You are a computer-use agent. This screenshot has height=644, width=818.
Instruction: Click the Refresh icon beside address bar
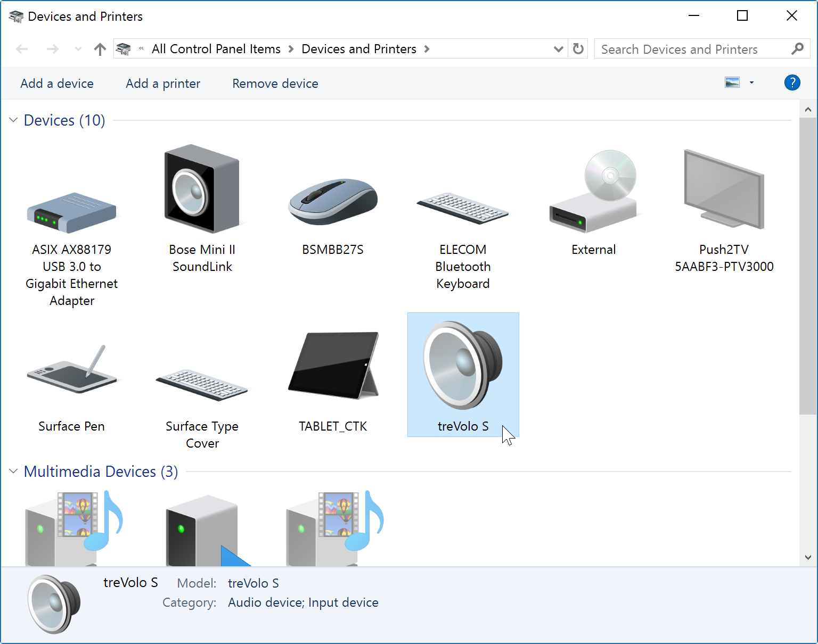coord(578,49)
